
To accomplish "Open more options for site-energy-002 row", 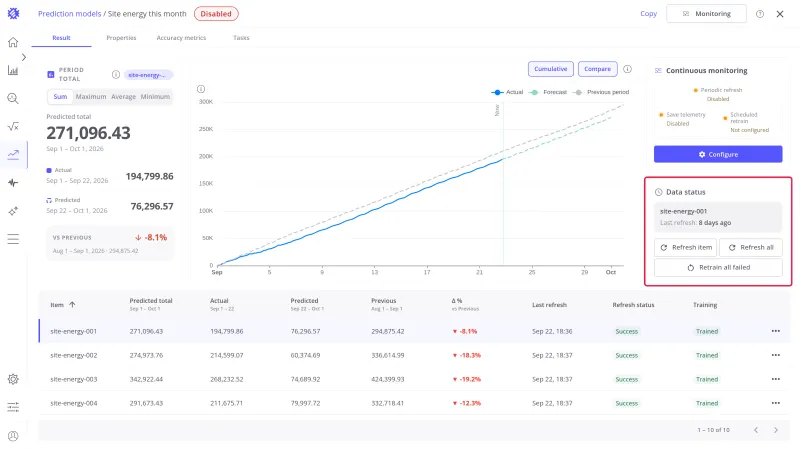I will (x=776, y=355).
